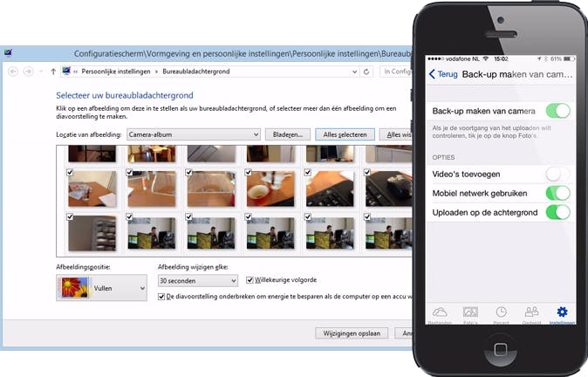588x377 pixels.
Task: Select the papers on table thumbnail
Action: coord(92,188)
